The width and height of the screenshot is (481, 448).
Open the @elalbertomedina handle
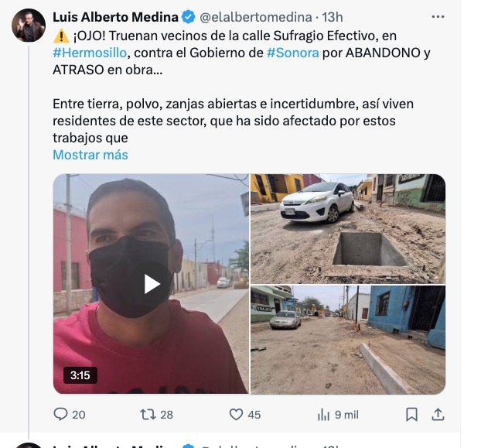tap(256, 17)
